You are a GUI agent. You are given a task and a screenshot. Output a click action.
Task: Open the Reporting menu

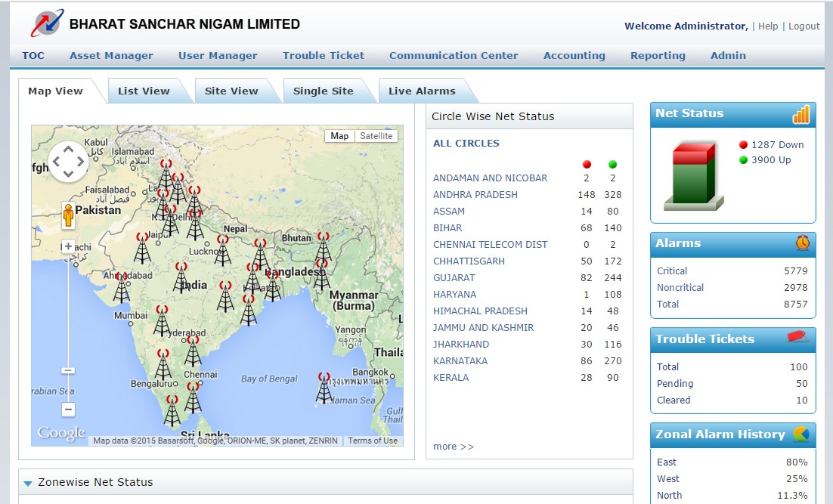pos(657,55)
